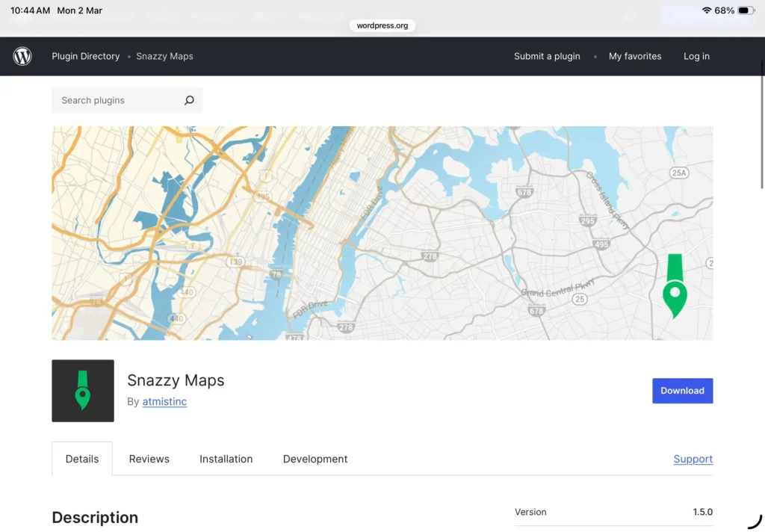Click the battery indicator in the status bar
This screenshot has height=532, width=765.
(743, 10)
